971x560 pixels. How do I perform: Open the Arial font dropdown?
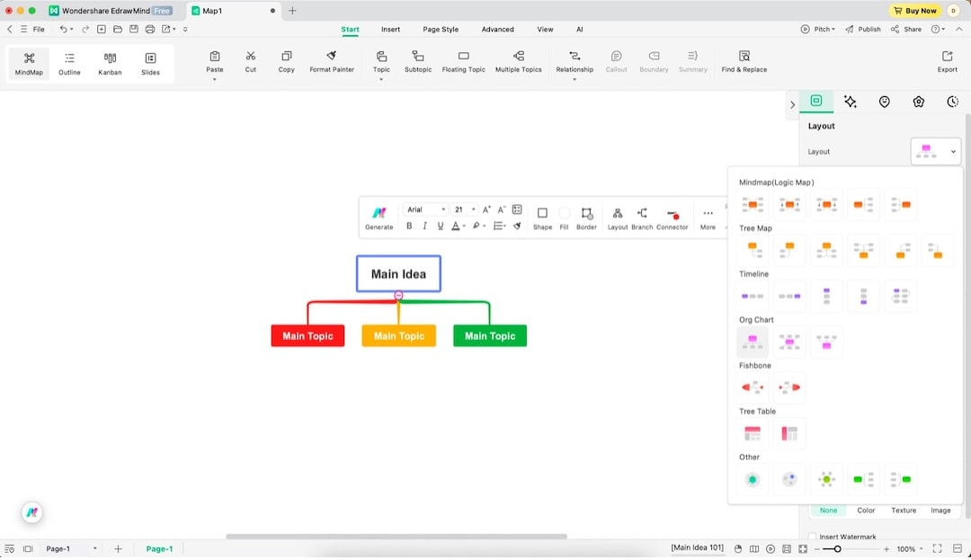coord(425,209)
